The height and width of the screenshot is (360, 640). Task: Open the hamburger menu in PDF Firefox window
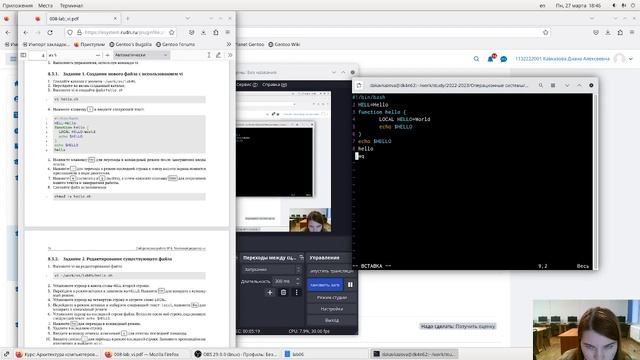pos(228,32)
